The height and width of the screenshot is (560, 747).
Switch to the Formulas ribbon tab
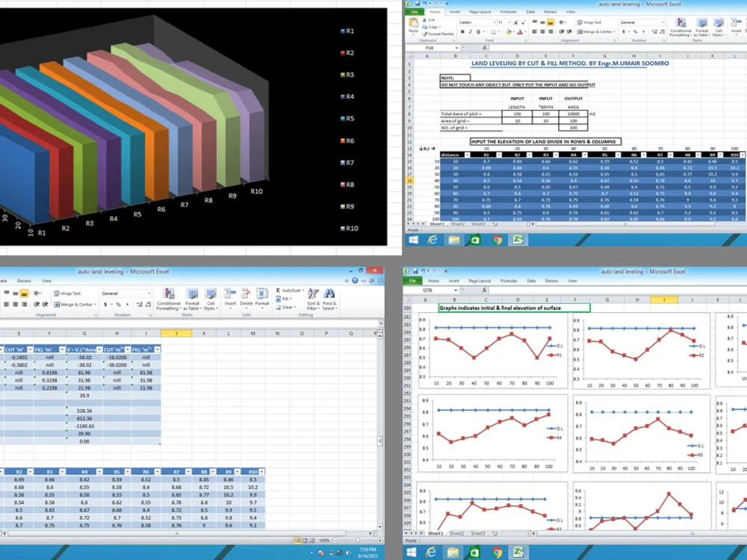point(509,13)
